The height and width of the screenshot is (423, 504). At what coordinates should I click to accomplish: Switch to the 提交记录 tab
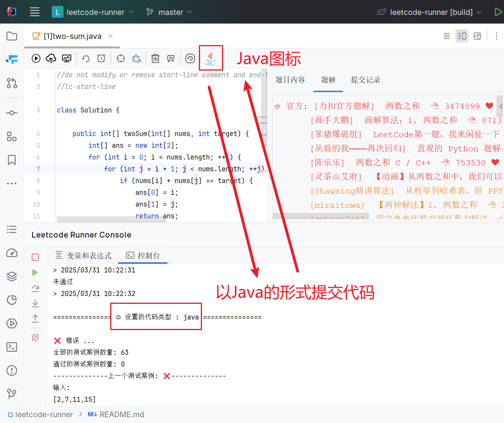coord(365,80)
